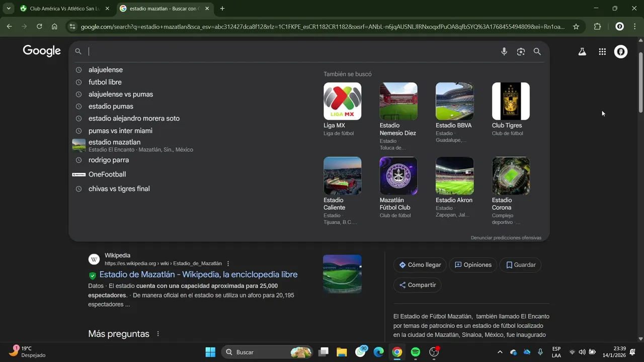Select suggestion 'futbol libre'
Image resolution: width=644 pixels, height=362 pixels.
[x=105, y=82]
